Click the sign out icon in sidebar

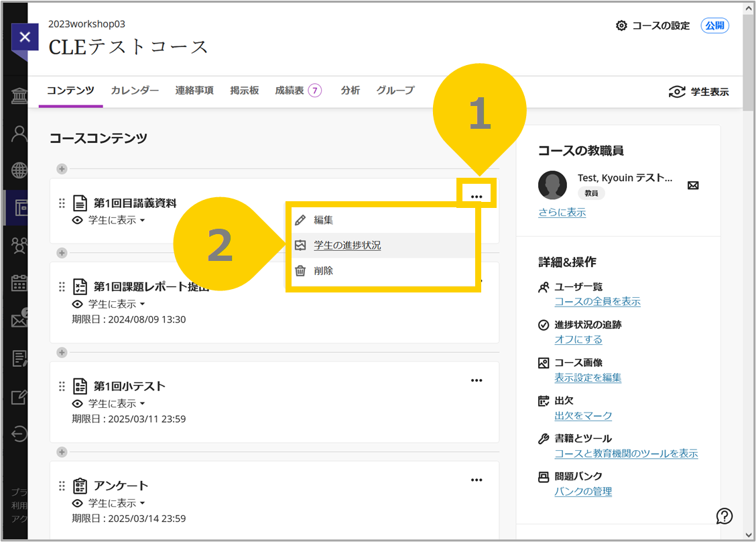[x=19, y=434]
